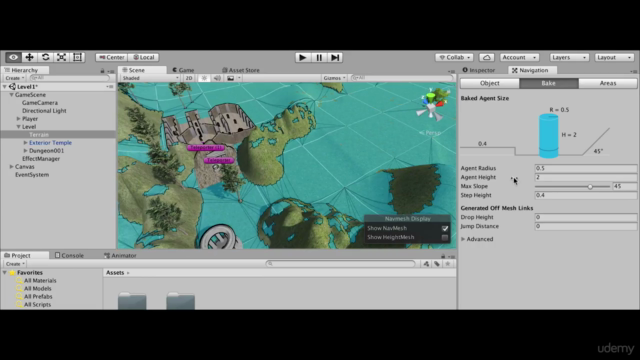Disable the Show NavMesh checkbox
Screen dimensions: 640x360
(445, 229)
